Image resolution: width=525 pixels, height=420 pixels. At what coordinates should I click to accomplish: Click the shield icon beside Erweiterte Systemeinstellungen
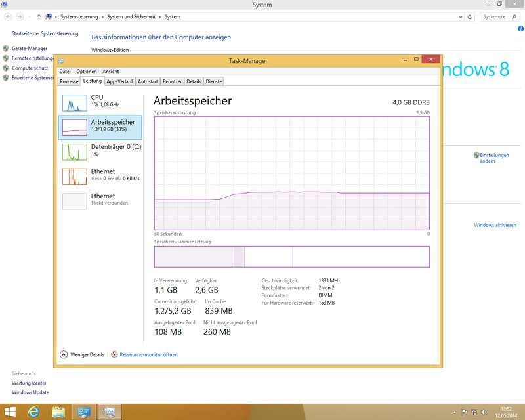pyautogui.click(x=6, y=77)
